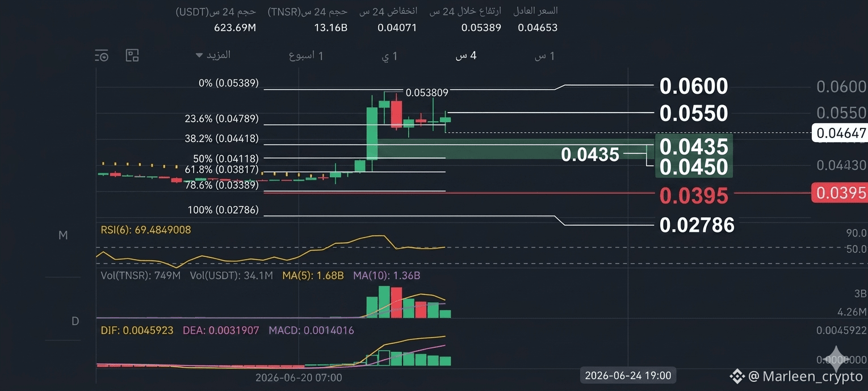Click the current price tag 0.04647

840,133
